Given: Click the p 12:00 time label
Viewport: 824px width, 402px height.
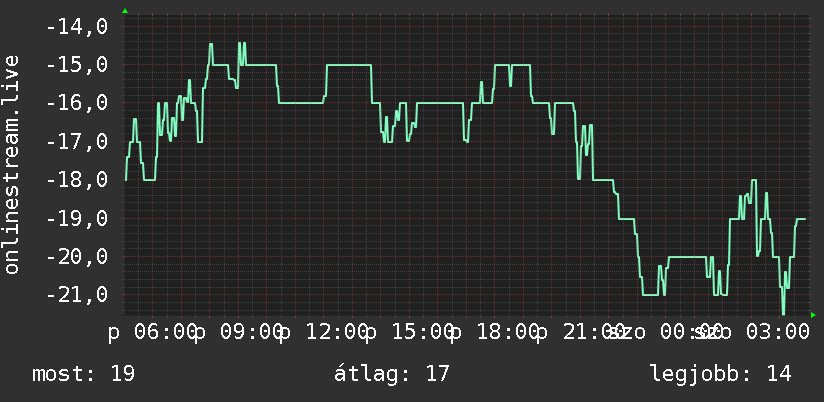Looking at the screenshot, I should (324, 333).
